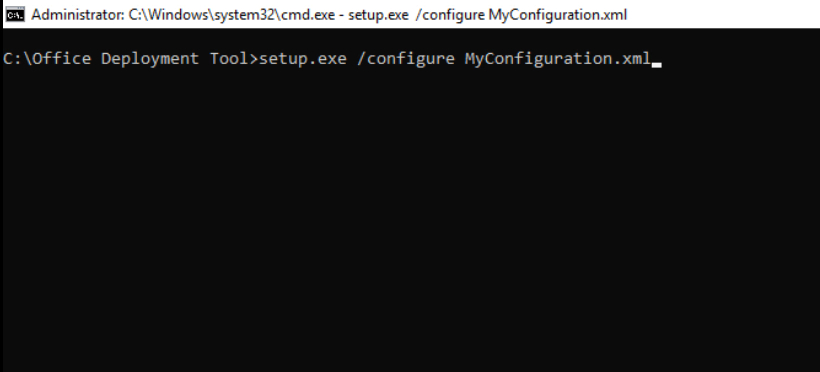Click the empty black console area
Screen dimensions: 820x372
[410, 220]
